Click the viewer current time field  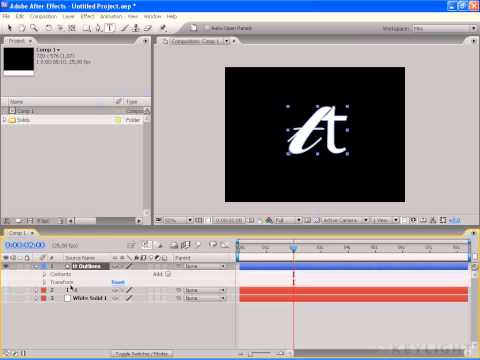click(230, 220)
